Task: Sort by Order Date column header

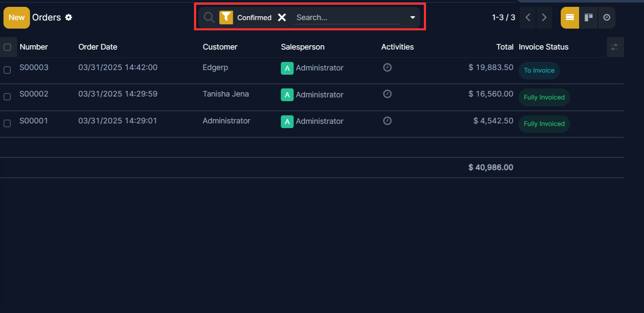Action: tap(98, 47)
